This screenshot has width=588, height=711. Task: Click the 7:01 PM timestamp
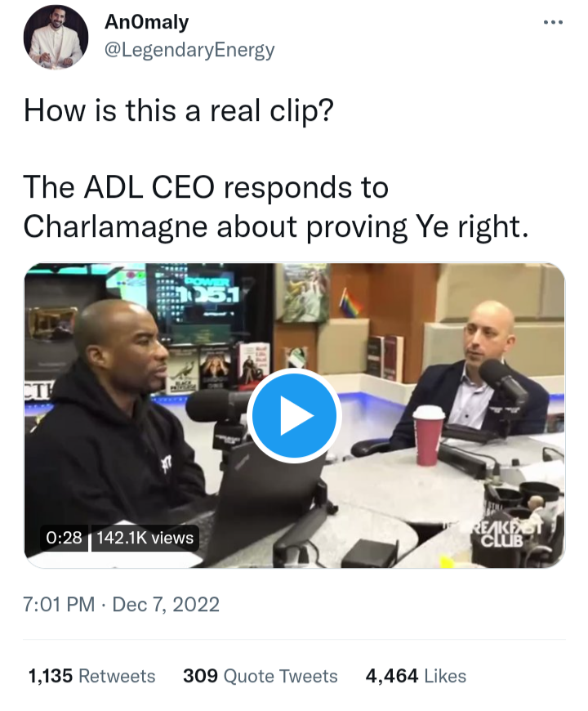(59, 604)
